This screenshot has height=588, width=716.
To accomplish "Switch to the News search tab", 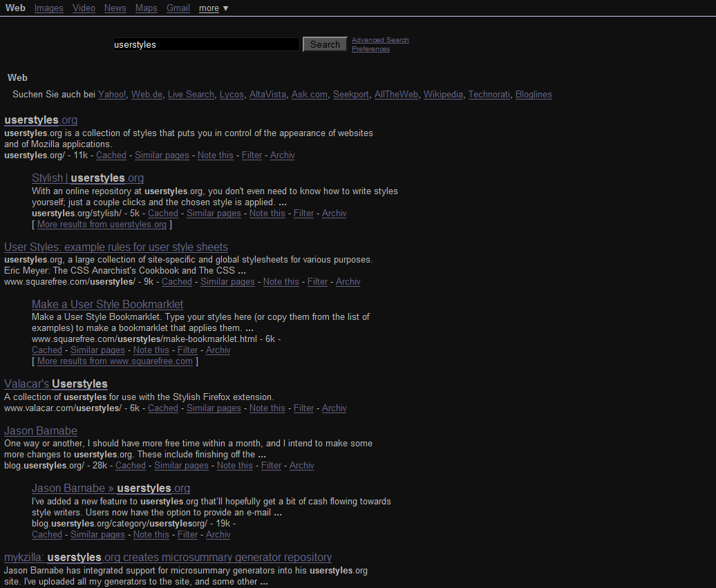I will 115,8.
